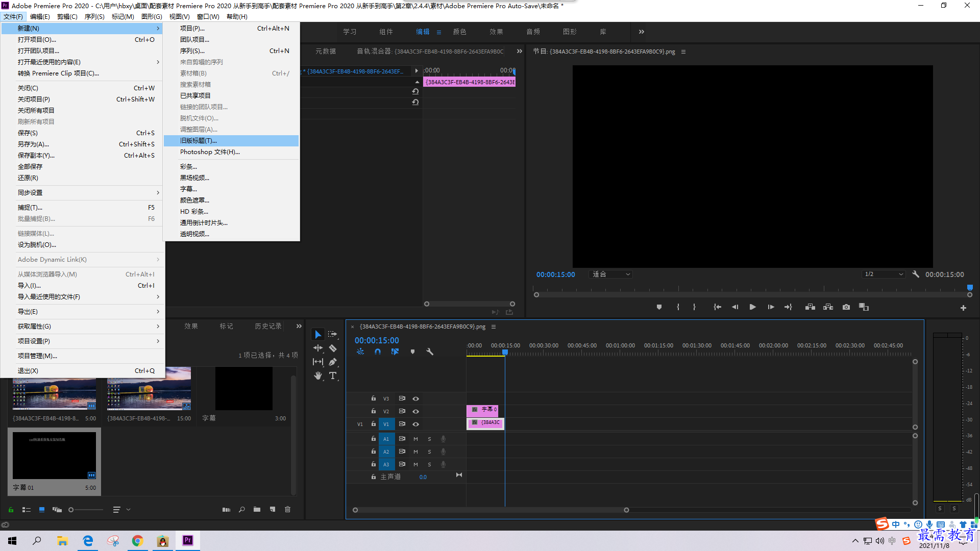The image size is (980, 551).
Task: Create new bin folder in Project panel
Action: [x=257, y=509]
